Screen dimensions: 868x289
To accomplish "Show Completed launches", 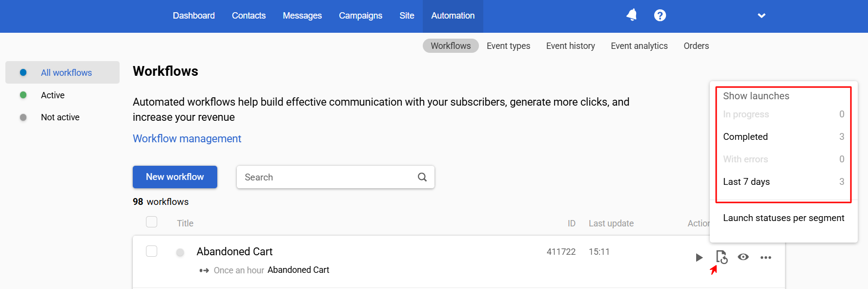I will (784, 136).
